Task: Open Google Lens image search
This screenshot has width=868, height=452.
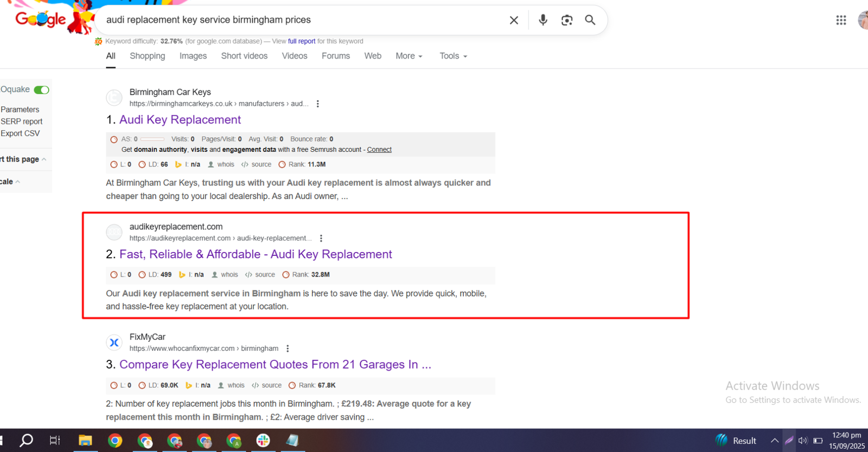Action: pyautogui.click(x=567, y=20)
